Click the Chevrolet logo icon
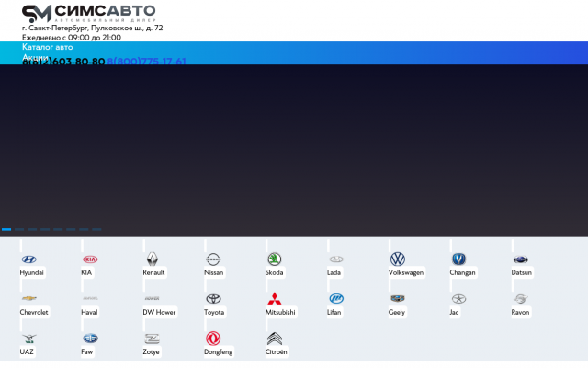Screen dimensions: 588x368 [x=28, y=298]
